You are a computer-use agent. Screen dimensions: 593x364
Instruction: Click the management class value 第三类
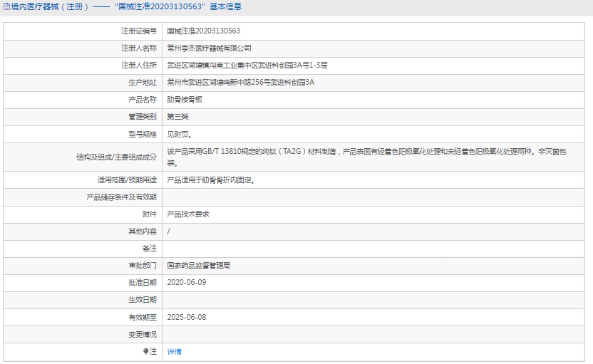(177, 117)
